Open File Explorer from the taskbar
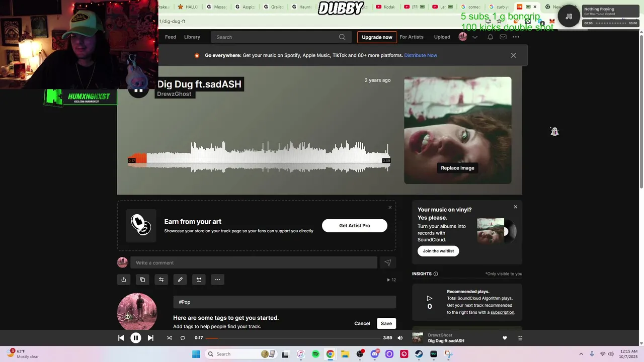Screen dimensions: 644x362 [345, 354]
